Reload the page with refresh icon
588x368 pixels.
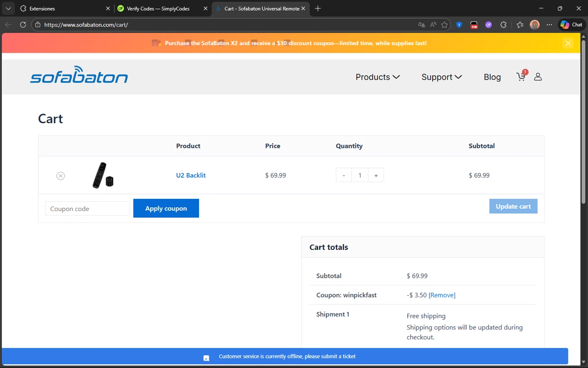(23, 25)
